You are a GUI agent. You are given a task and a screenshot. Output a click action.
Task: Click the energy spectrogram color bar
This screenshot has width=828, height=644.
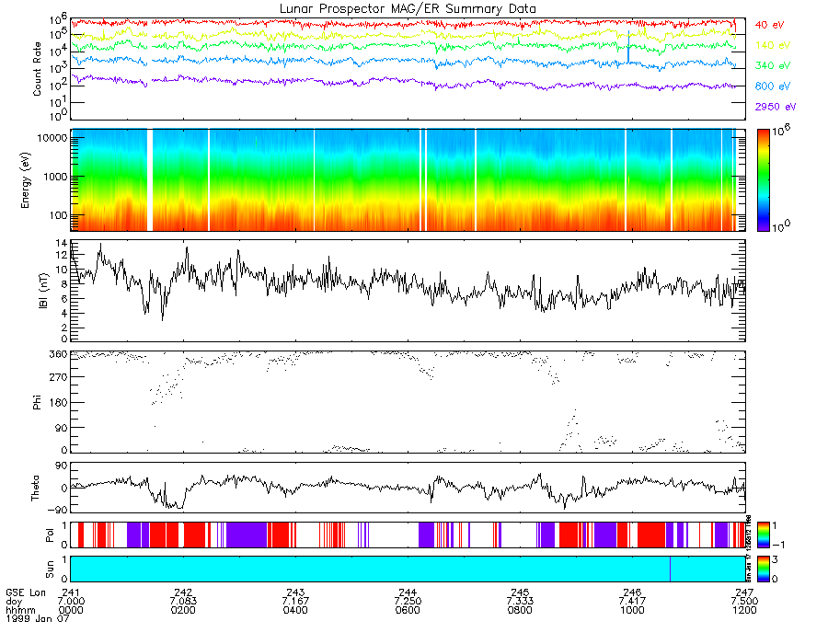[x=763, y=180]
